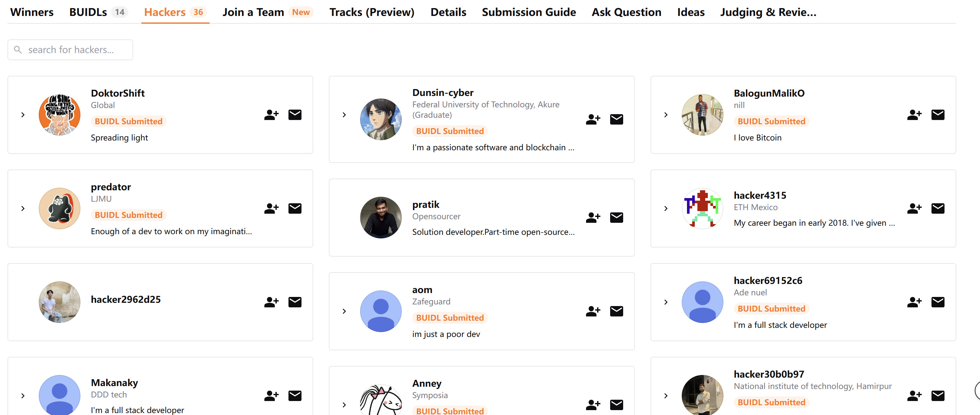Add pratik using person-plus icon
980x415 pixels.
pos(593,217)
